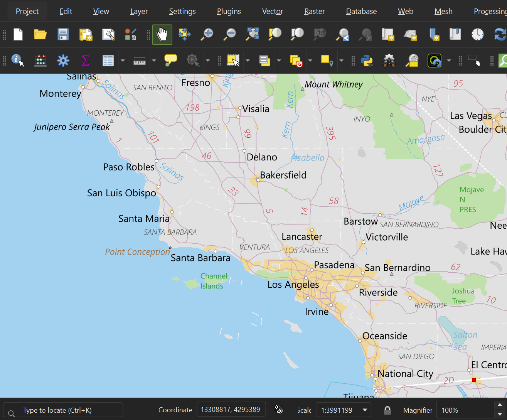Toggle the Python console
Screen dimensions: 507x420
point(367,61)
